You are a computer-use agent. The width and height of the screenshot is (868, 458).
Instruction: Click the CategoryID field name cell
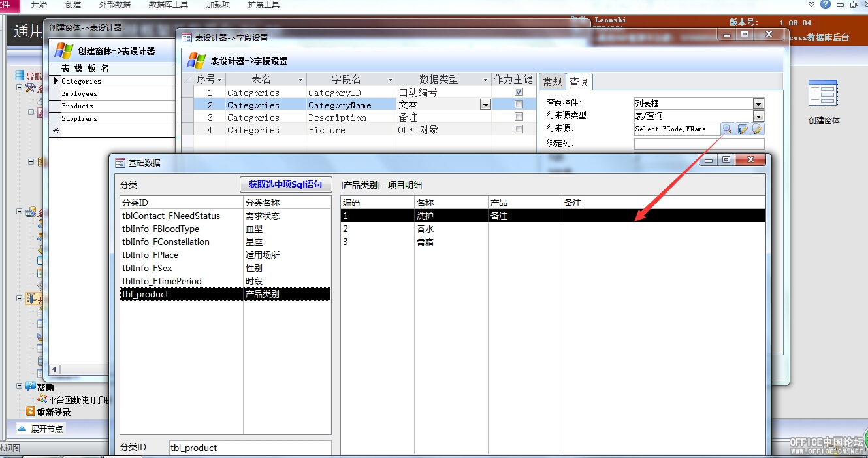point(351,93)
